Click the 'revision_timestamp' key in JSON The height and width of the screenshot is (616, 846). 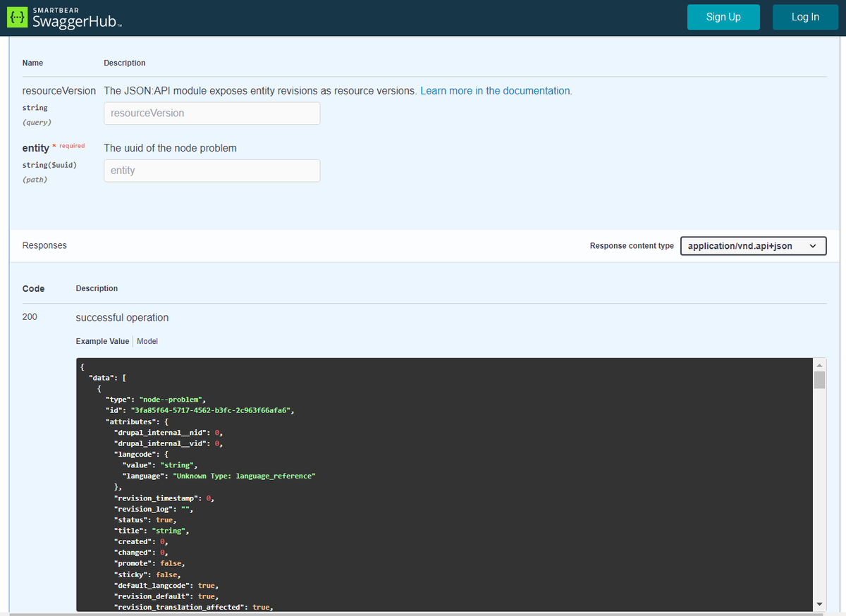tap(154, 498)
